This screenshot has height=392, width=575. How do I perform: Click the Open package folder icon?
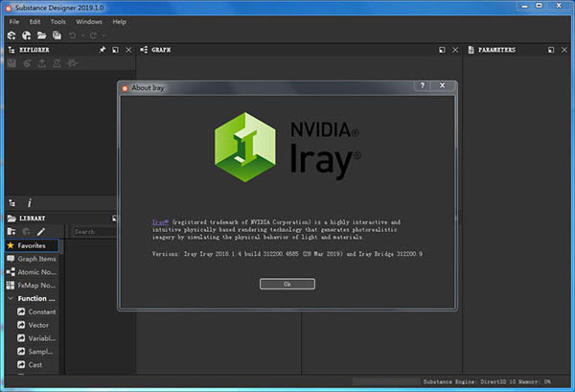point(41,35)
